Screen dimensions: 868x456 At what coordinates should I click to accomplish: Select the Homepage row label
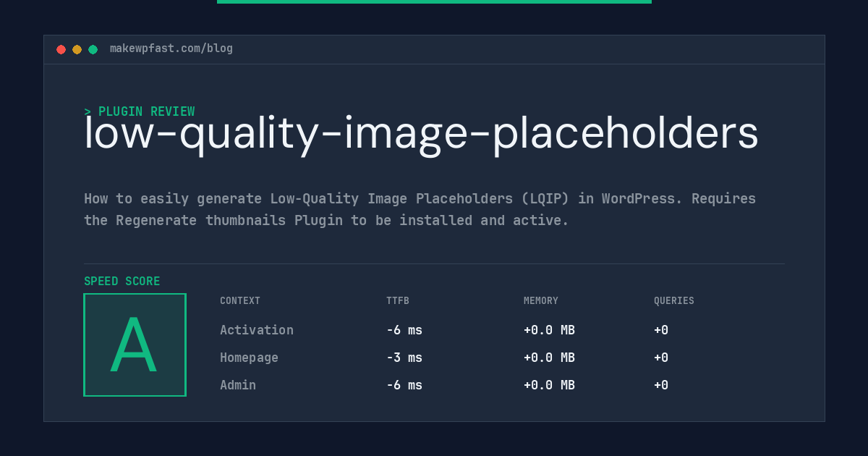pos(249,358)
